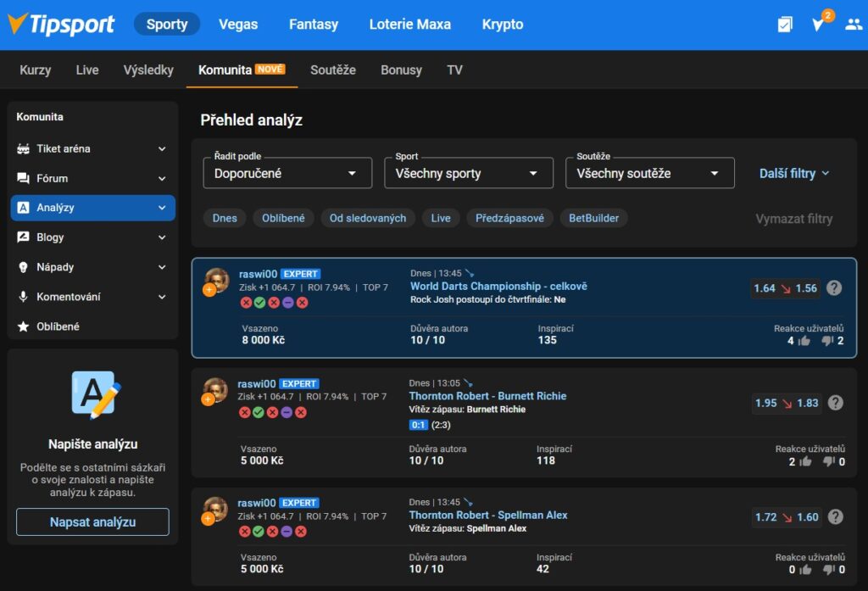
Task: Click help question mark on World Darts analysis
Action: pos(834,288)
